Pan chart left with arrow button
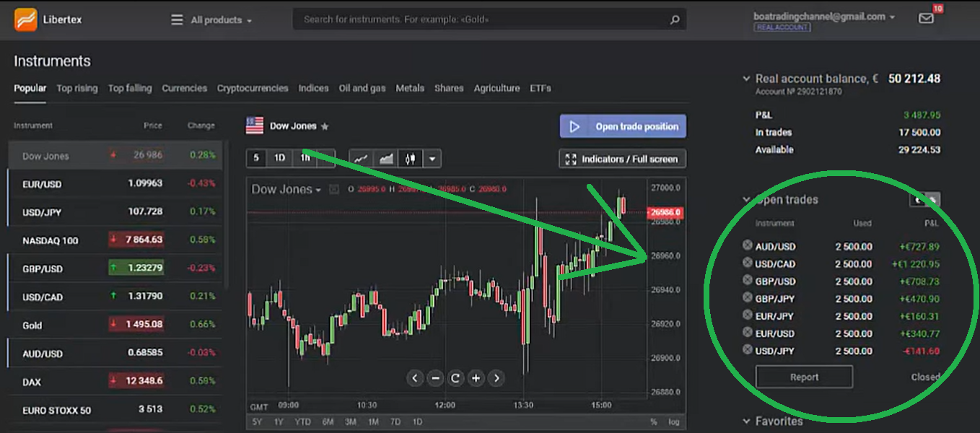Screen dimensions: 980x433 click(x=414, y=377)
